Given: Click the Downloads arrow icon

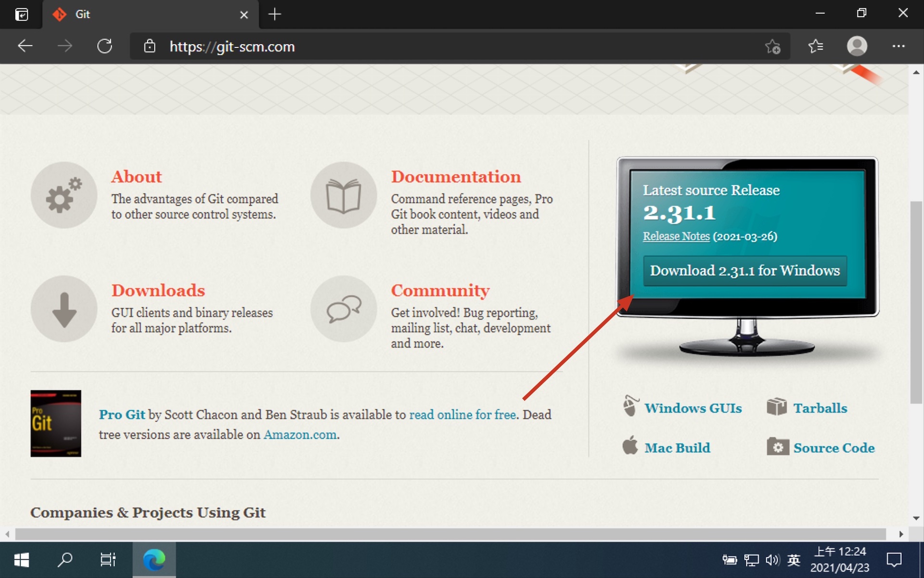Looking at the screenshot, I should (64, 309).
